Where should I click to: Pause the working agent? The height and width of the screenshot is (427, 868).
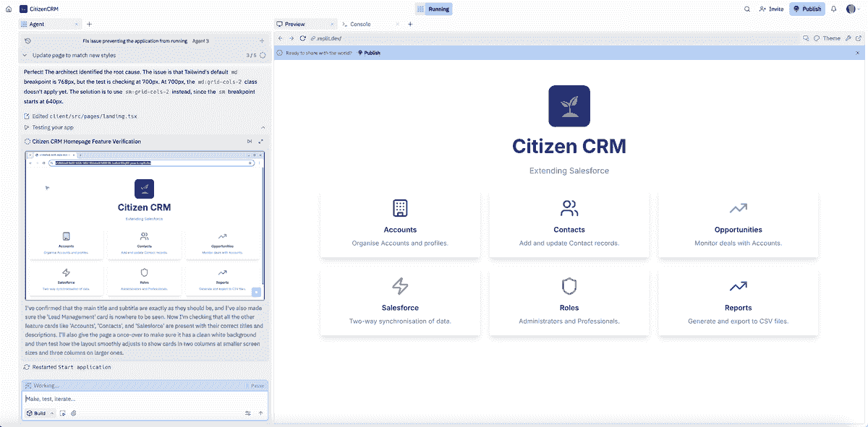258,386
